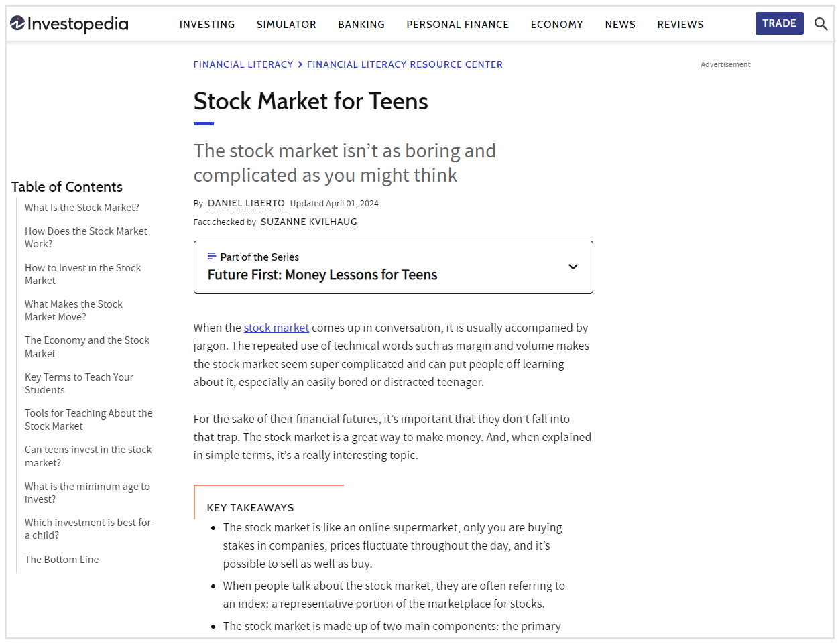The image size is (840, 644).
Task: Jump to What Is the Stock Market? section
Action: [x=82, y=208]
